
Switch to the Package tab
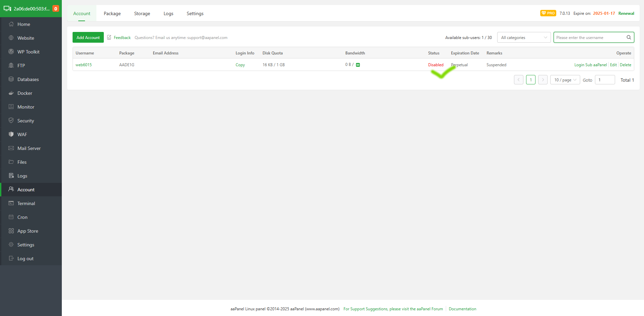point(112,13)
